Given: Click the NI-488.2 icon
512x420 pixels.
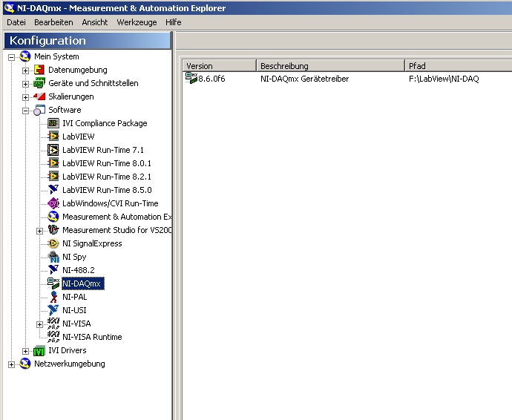Looking at the screenshot, I should point(53,270).
